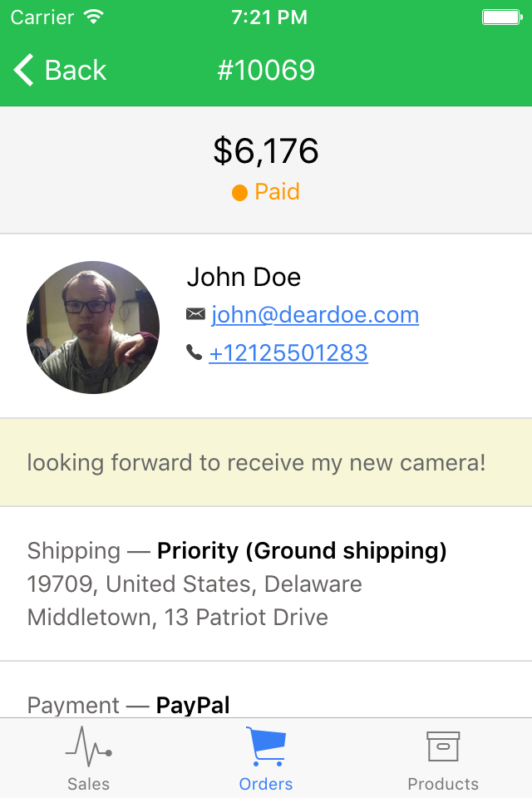Check the Wi-Fi signal icon
The width and height of the screenshot is (532, 798).
pyautogui.click(x=94, y=17)
